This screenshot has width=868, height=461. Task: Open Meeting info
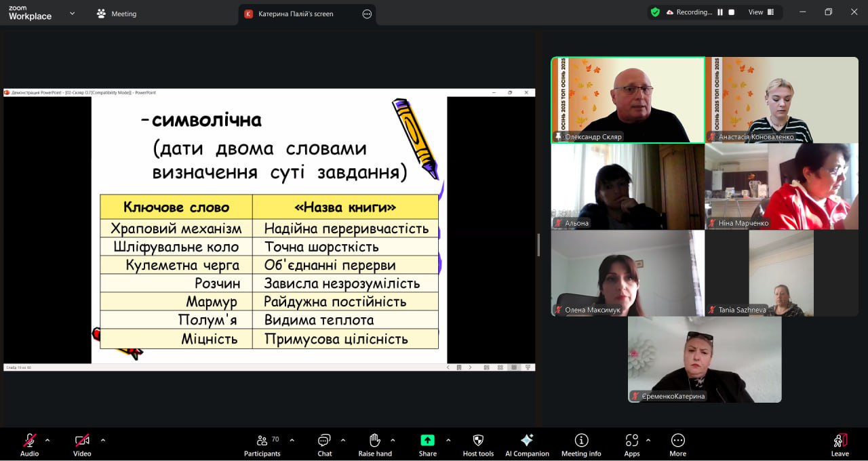tap(581, 445)
